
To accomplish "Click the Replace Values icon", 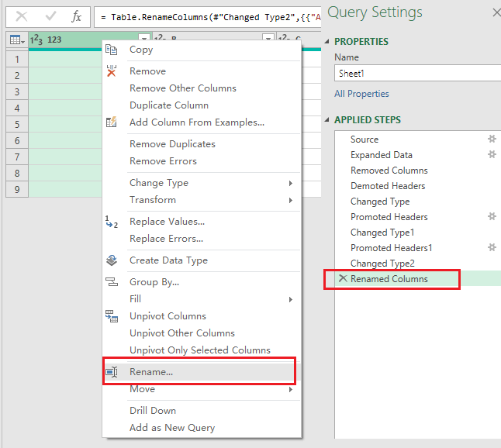I will coord(112,222).
